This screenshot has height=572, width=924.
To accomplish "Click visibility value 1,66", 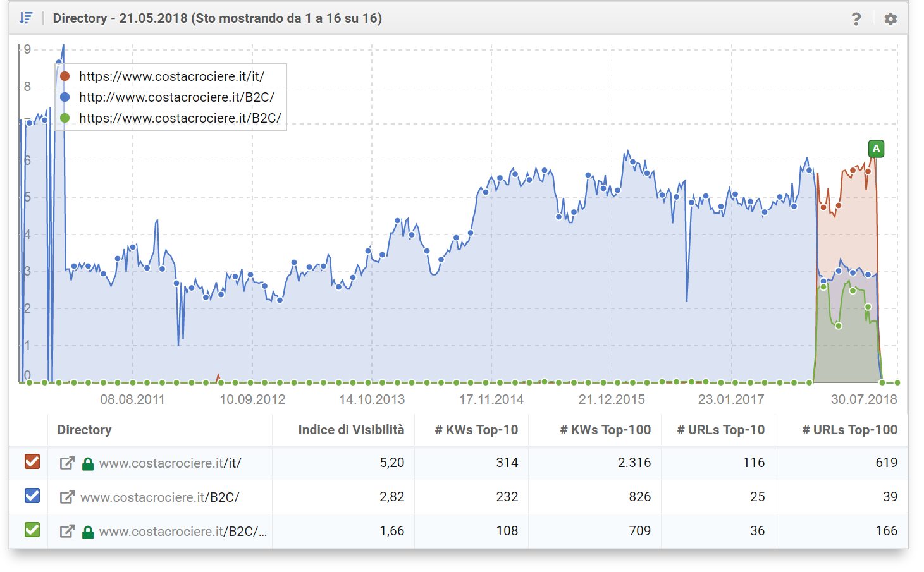I will [392, 531].
